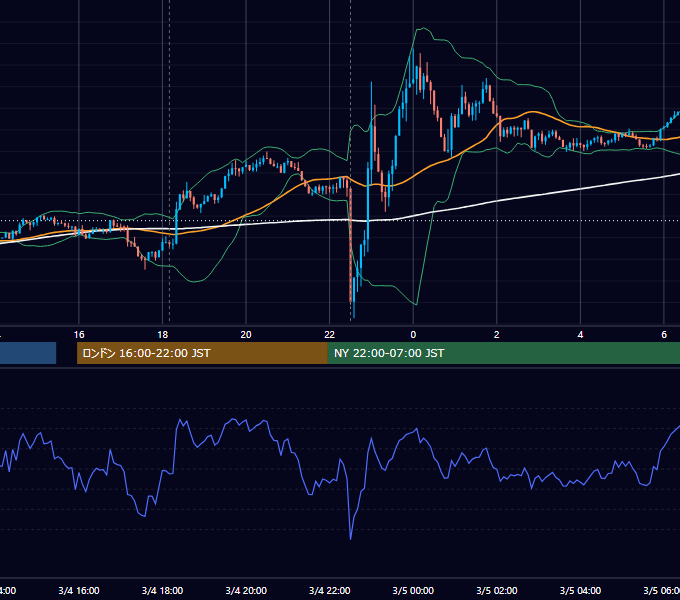Viewport: 680px width, 600px height.
Task: Select the ロンドン 16:00-22:00 JST session bar
Action: click(x=202, y=353)
